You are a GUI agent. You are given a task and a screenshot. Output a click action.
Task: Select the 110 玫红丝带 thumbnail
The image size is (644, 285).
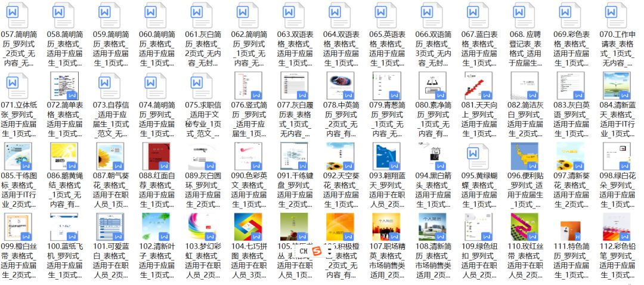(525, 227)
